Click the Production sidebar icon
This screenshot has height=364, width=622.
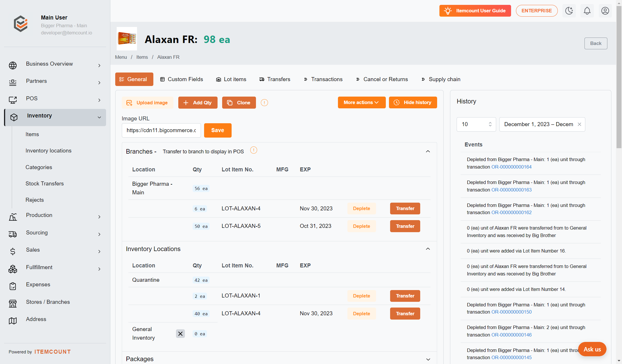click(13, 217)
